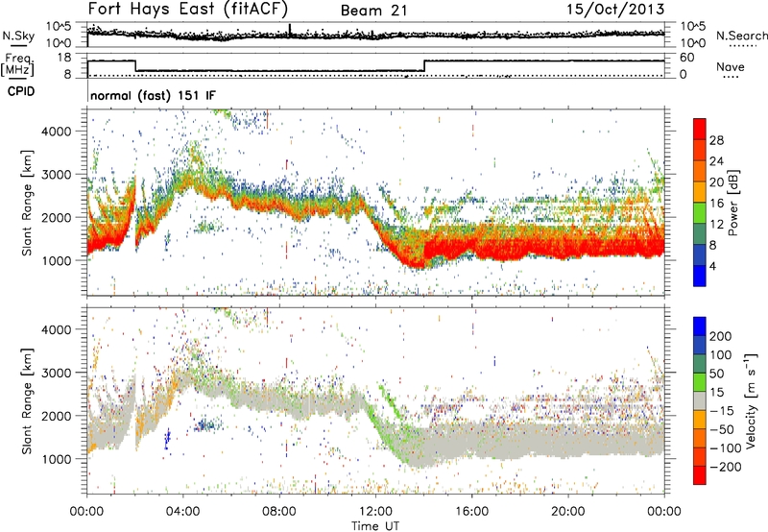
Task: Click the red top of power colorbar
Action: [x=700, y=128]
